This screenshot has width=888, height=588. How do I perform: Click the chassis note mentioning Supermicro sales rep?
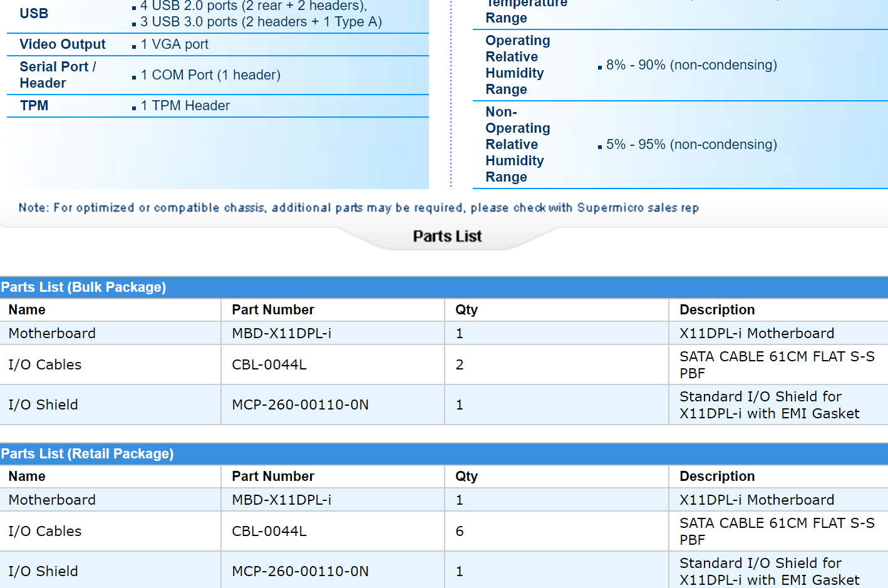click(x=358, y=208)
